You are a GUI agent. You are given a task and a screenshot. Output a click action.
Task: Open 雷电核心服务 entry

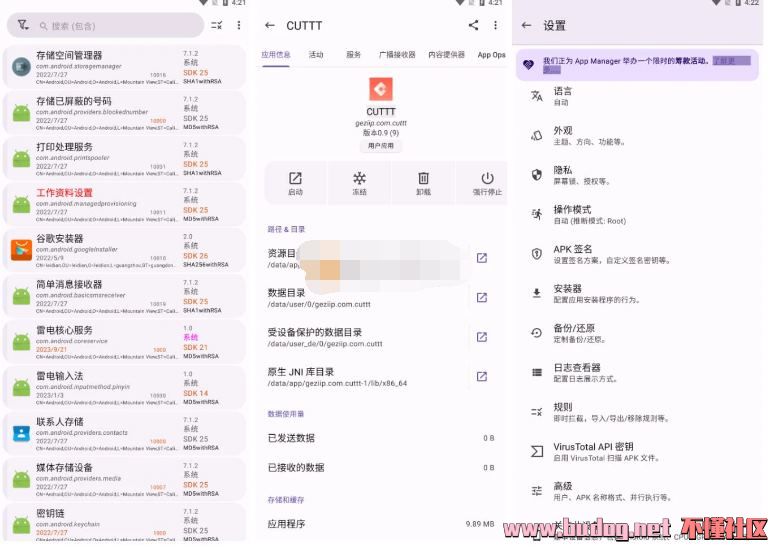click(x=124, y=342)
